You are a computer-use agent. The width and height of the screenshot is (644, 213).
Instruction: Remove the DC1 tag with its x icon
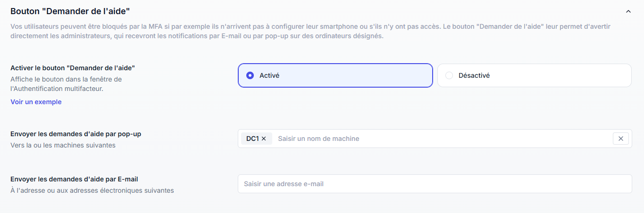[264, 139]
